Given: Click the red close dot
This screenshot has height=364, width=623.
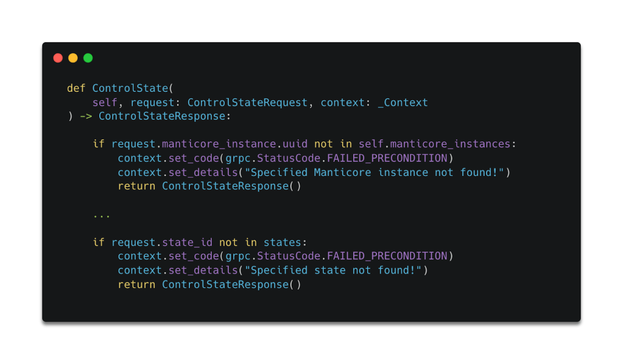Looking at the screenshot, I should pos(58,58).
